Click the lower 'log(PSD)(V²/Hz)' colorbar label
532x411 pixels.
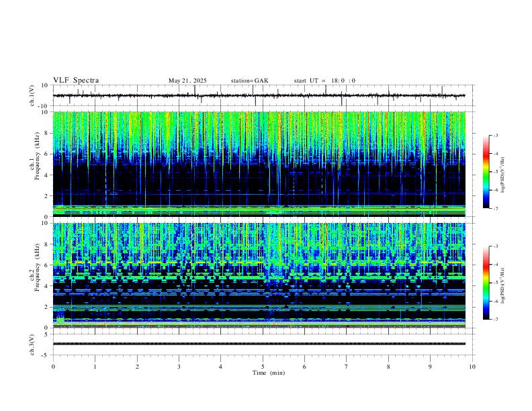(503, 285)
